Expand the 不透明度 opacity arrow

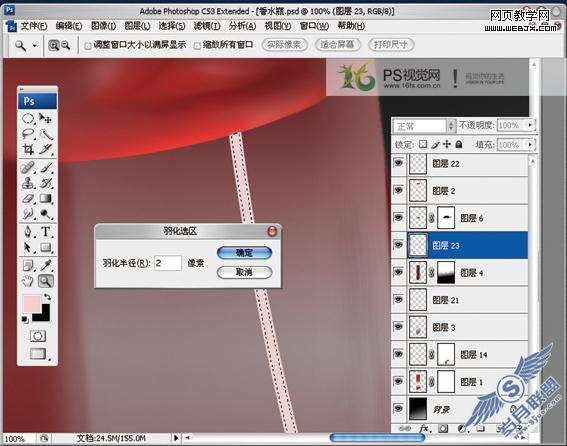[x=530, y=125]
